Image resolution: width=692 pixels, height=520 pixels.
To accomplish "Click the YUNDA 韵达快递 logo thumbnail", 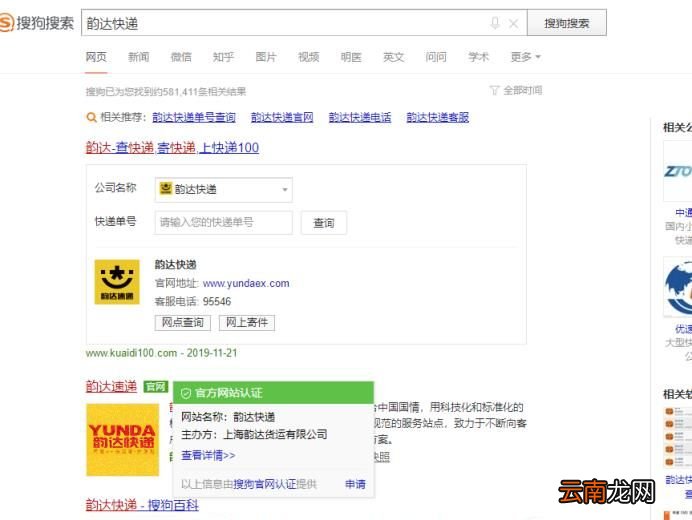I will click(x=122, y=440).
